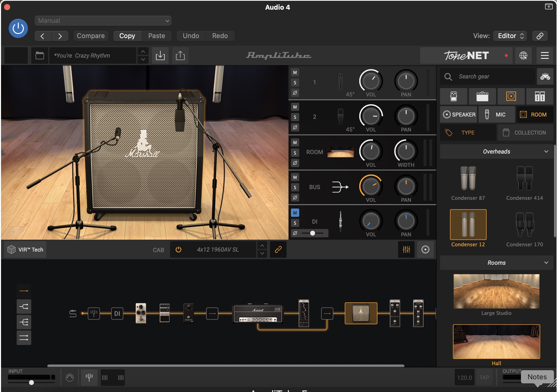Open the preset browser folder icon
The image size is (557, 392).
pos(40,55)
